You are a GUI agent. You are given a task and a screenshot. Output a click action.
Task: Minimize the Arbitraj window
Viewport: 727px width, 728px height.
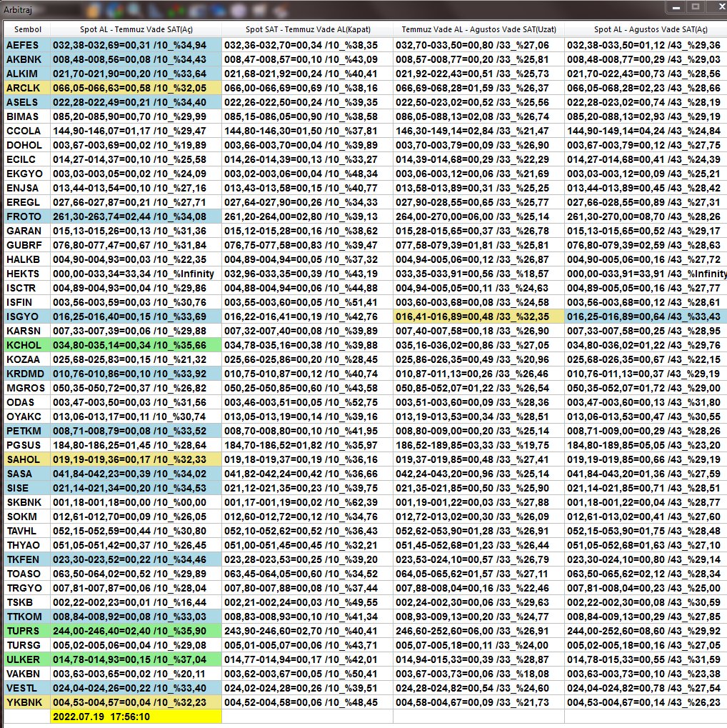(x=676, y=7)
